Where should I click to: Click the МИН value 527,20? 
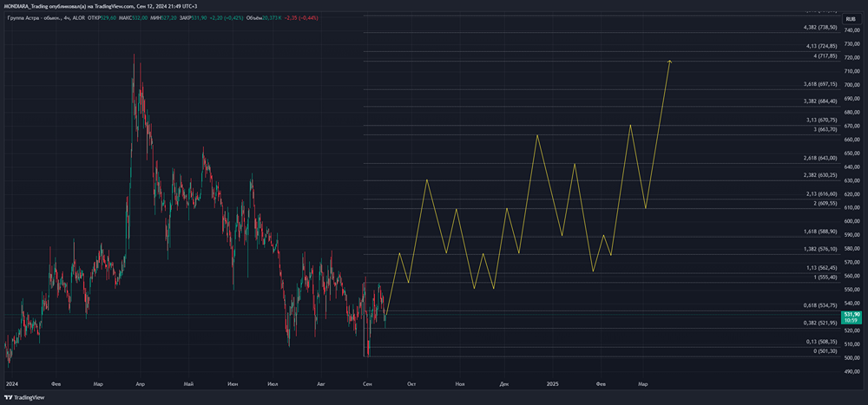169,17
